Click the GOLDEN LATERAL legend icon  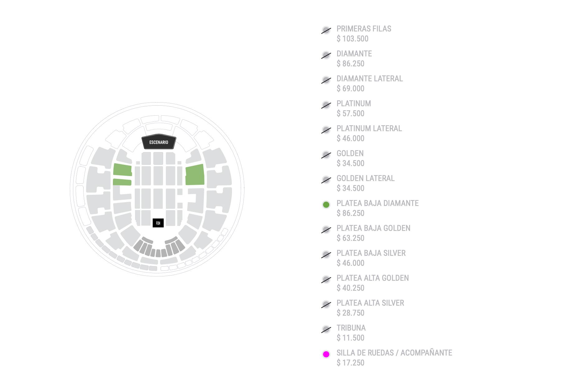click(x=326, y=180)
